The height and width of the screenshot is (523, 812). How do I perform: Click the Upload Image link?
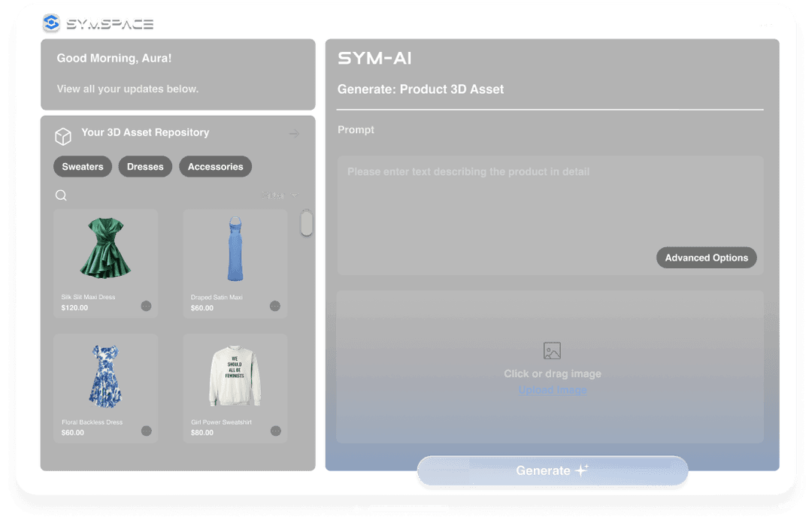pyautogui.click(x=553, y=390)
